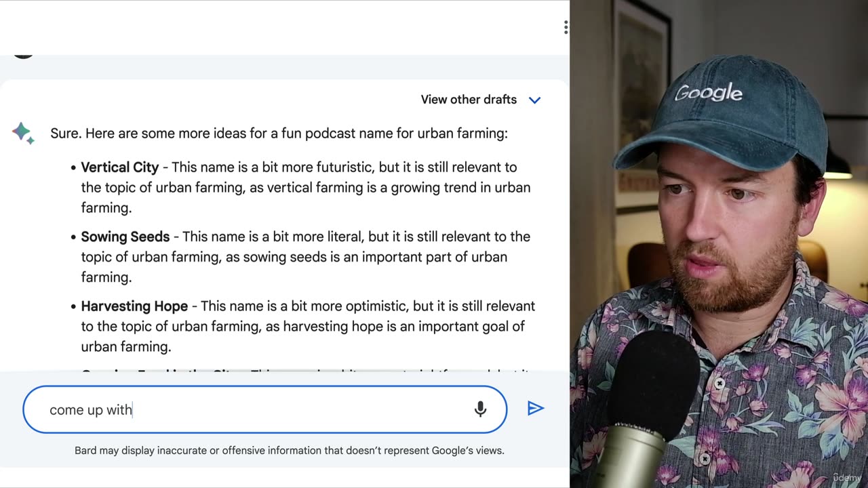This screenshot has width=868, height=488.
Task: Click the Bard inaccurate information disclaimer text
Action: coord(290,450)
